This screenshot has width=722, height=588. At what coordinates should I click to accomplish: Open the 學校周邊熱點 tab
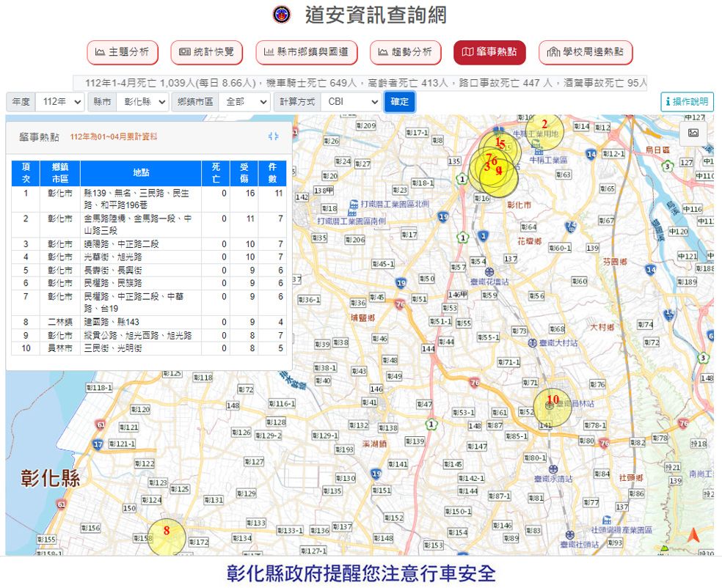(586, 52)
